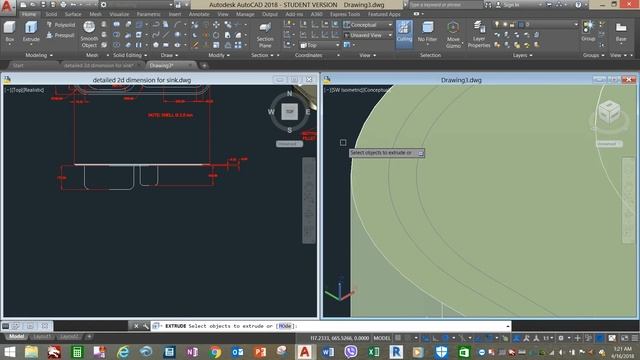Expand the Modify panel
640x360 pixels.
pyautogui.click(x=219, y=55)
